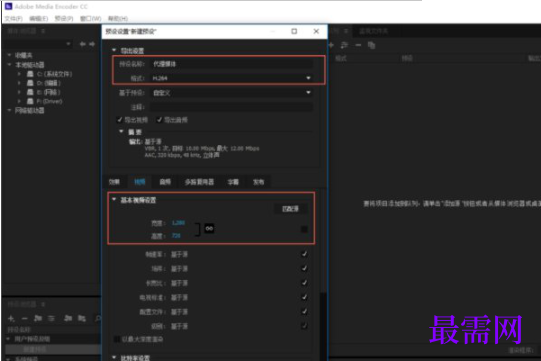This screenshot has height=361, width=541.
Task: Select the C: drive icon
Action: (x=30, y=74)
